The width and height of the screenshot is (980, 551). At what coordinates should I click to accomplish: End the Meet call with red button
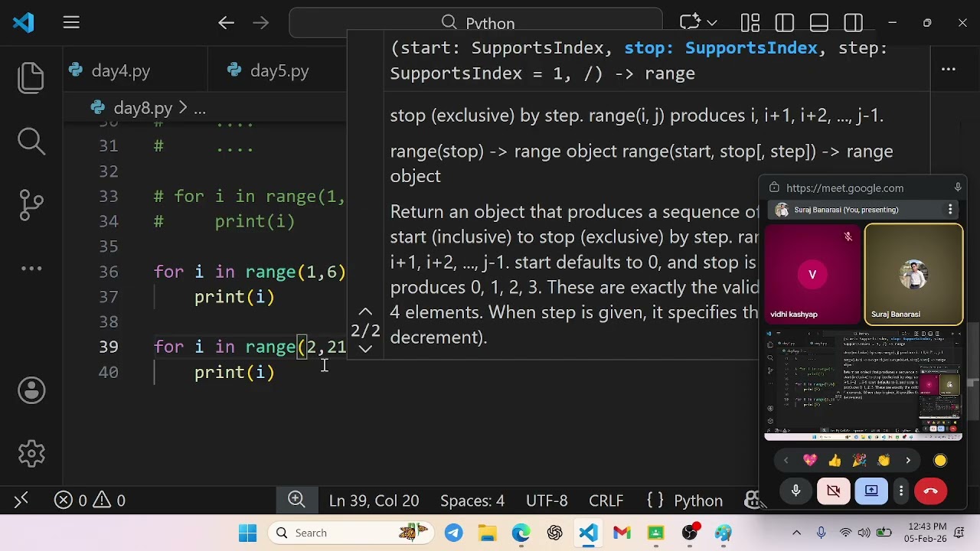[x=931, y=491]
